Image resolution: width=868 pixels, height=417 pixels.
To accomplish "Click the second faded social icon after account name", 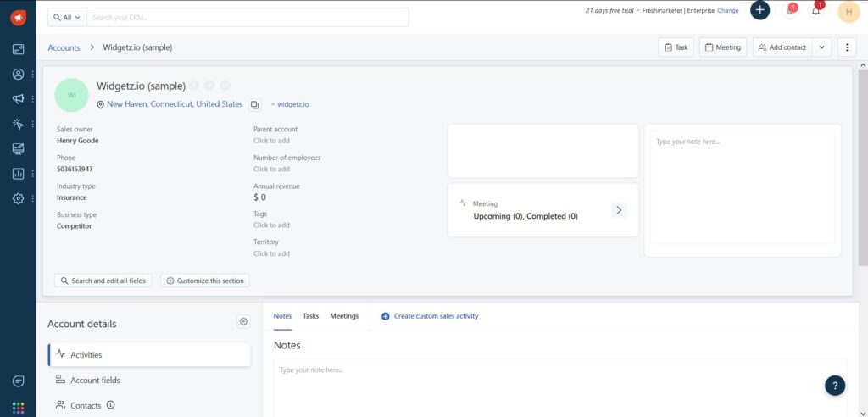I will (x=209, y=86).
